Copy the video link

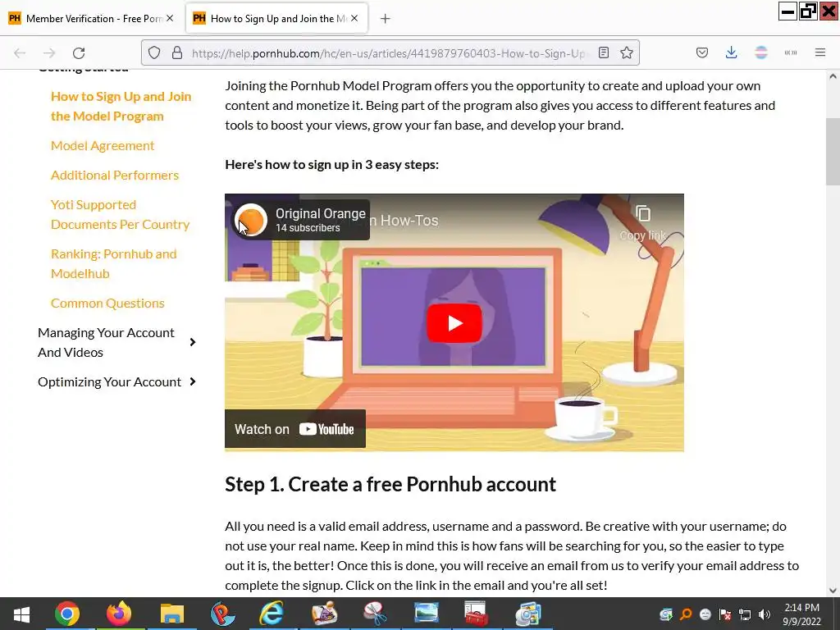coord(643,223)
